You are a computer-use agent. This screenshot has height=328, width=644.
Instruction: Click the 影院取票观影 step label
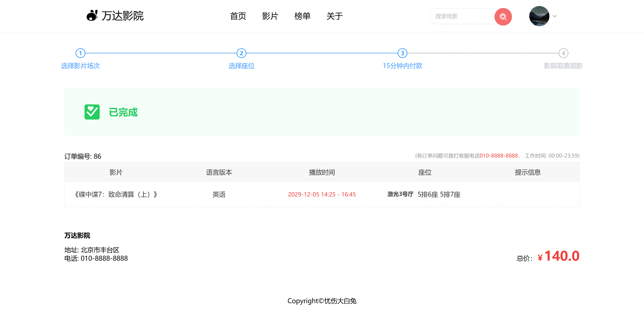point(563,66)
